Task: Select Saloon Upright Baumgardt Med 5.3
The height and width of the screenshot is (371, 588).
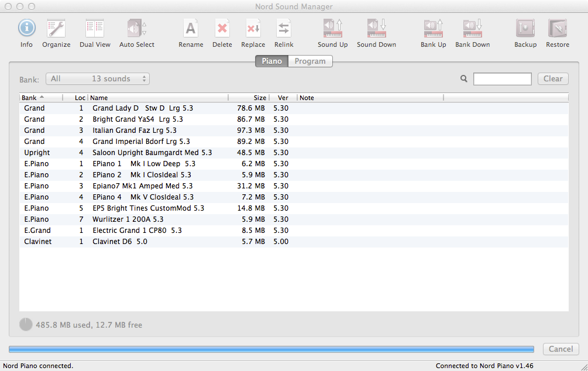Action: pos(294,153)
